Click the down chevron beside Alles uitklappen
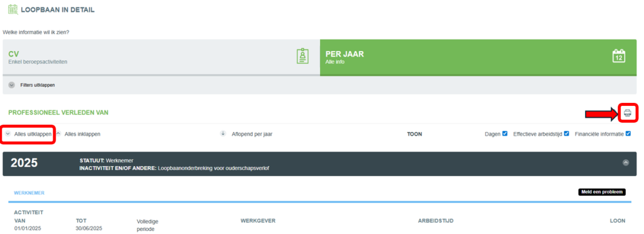 [8, 134]
